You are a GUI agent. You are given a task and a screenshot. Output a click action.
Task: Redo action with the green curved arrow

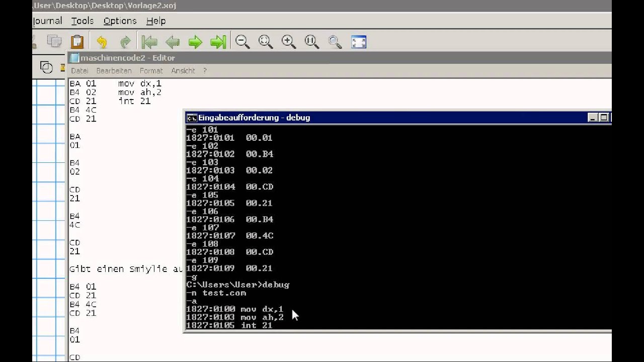tap(125, 42)
